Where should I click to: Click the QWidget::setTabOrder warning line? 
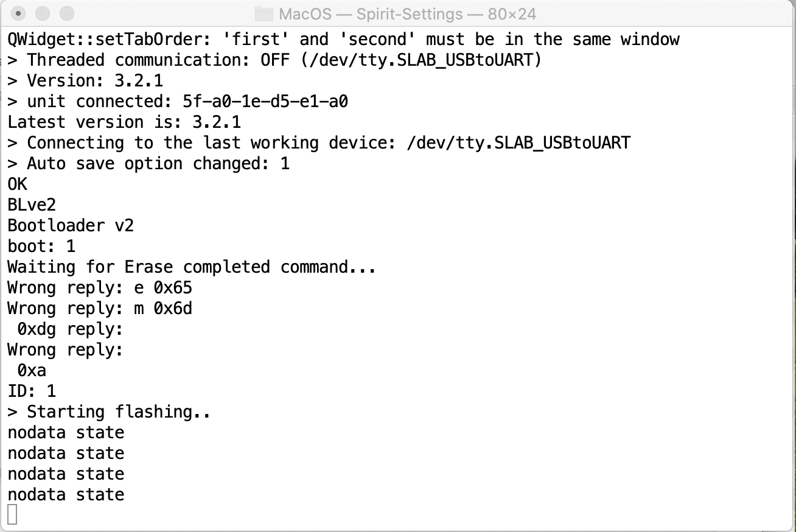pyautogui.click(x=343, y=40)
